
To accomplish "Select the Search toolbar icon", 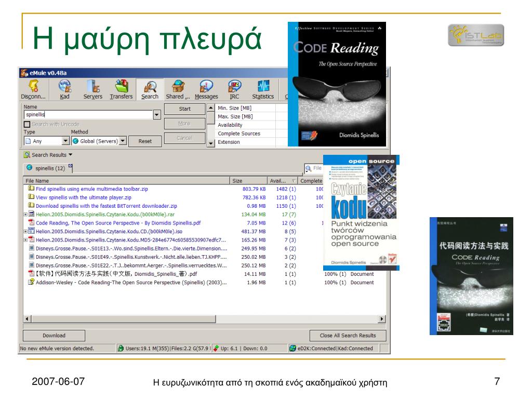I will pos(150,89).
